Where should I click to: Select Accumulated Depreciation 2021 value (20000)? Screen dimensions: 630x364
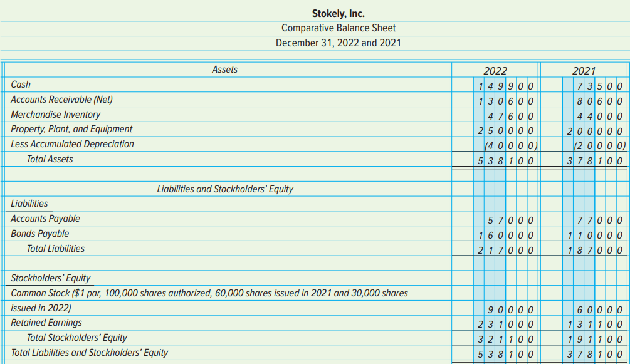(x=600, y=146)
